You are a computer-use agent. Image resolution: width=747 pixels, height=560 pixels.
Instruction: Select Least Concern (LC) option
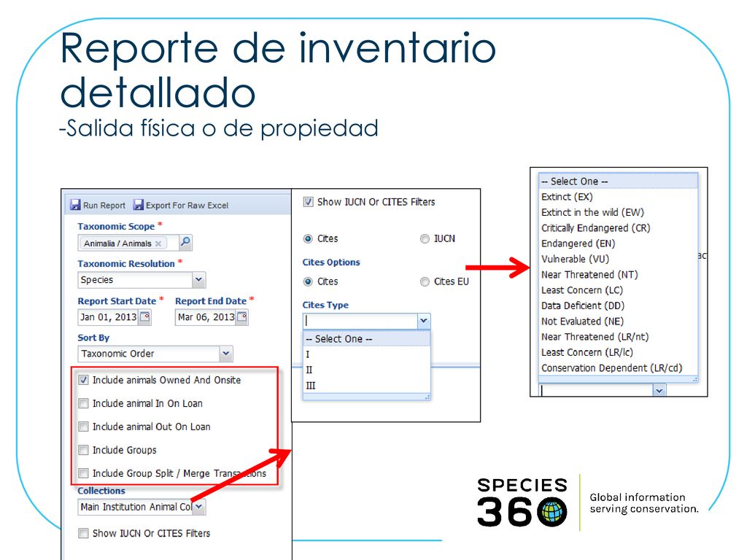pyautogui.click(x=619, y=290)
